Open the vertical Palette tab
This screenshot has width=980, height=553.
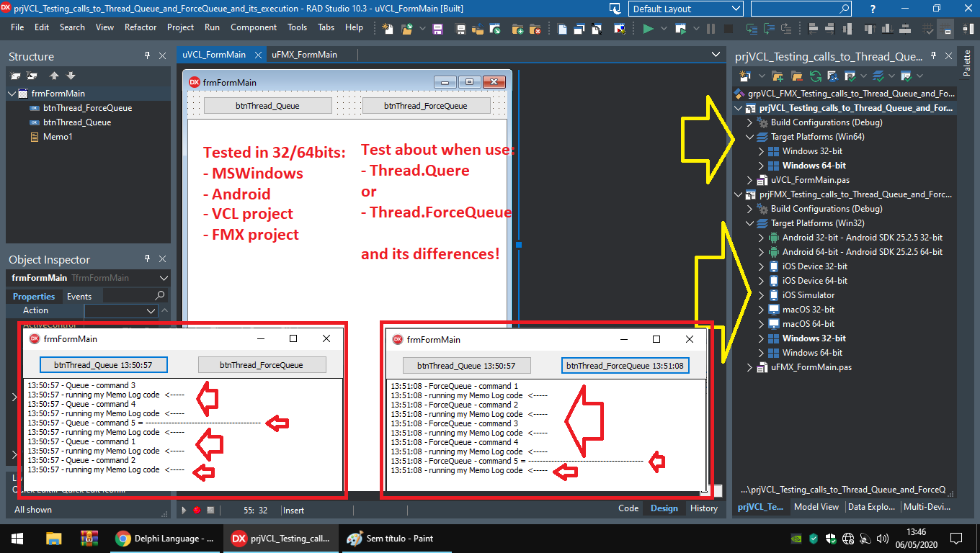click(968, 63)
